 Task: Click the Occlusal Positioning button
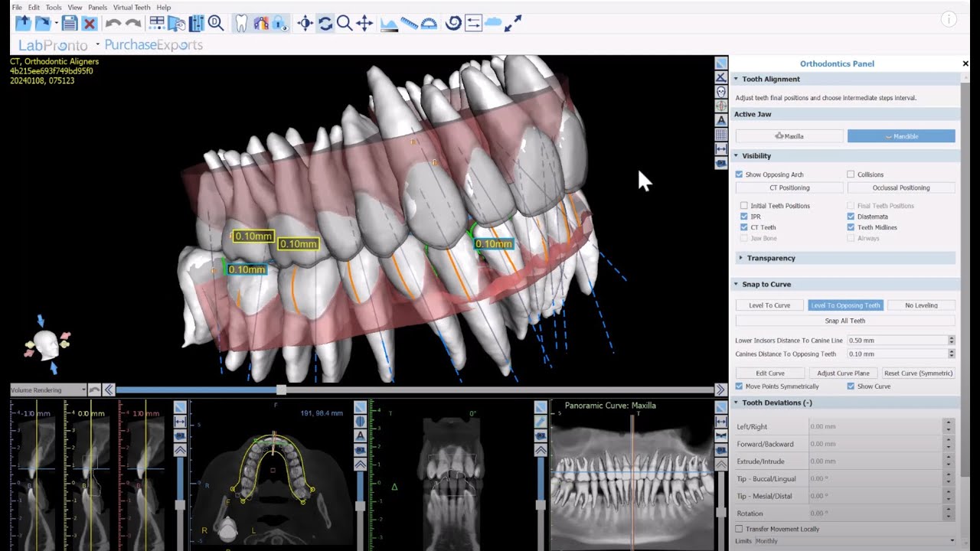901,187
